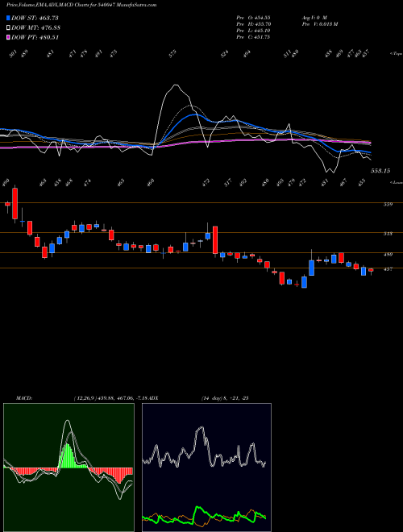Click the tall red candle at chart start
Screen dimensions: 403x532
[x=15, y=204]
